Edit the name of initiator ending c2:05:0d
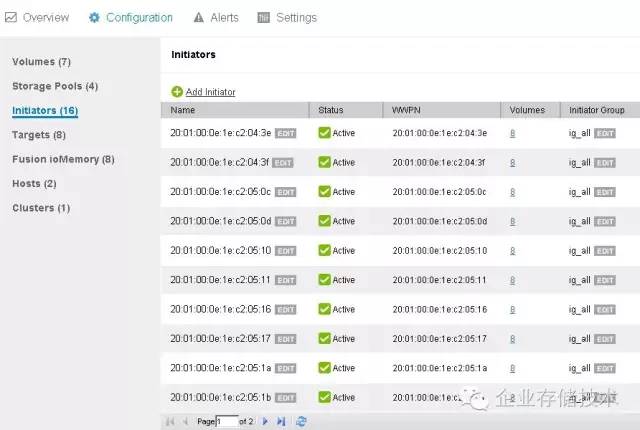640x430 pixels. 285,222
